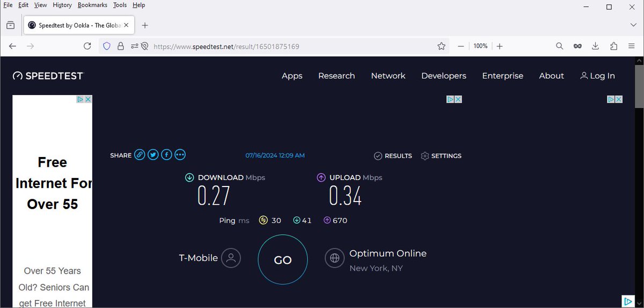Click download speed value 0.27

point(214,196)
